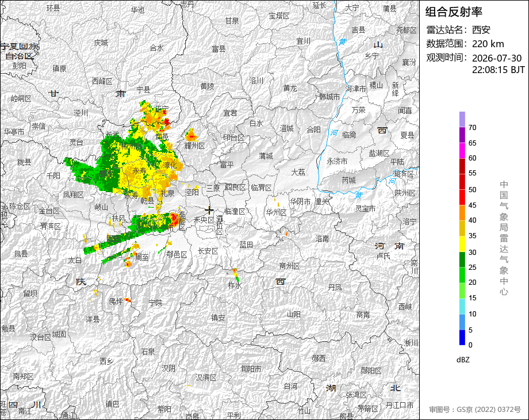Click the red echo core near 正宁
The image size is (529, 420).
pos(166,121)
